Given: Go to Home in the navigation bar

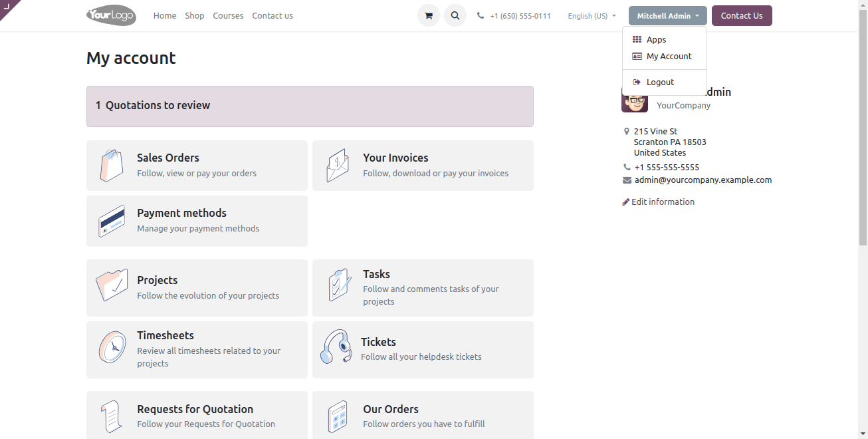Looking at the screenshot, I should (x=165, y=16).
